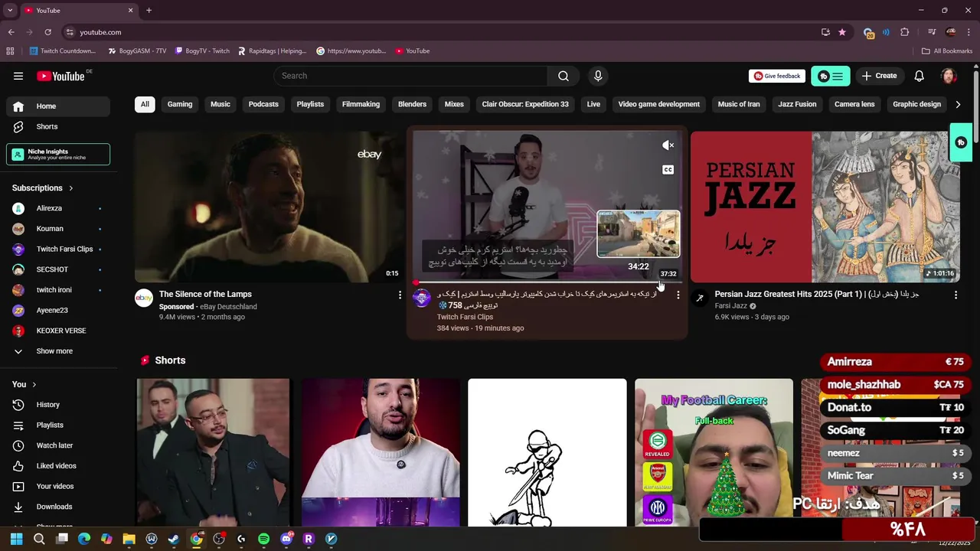Click the YouTube search input field

(410, 76)
